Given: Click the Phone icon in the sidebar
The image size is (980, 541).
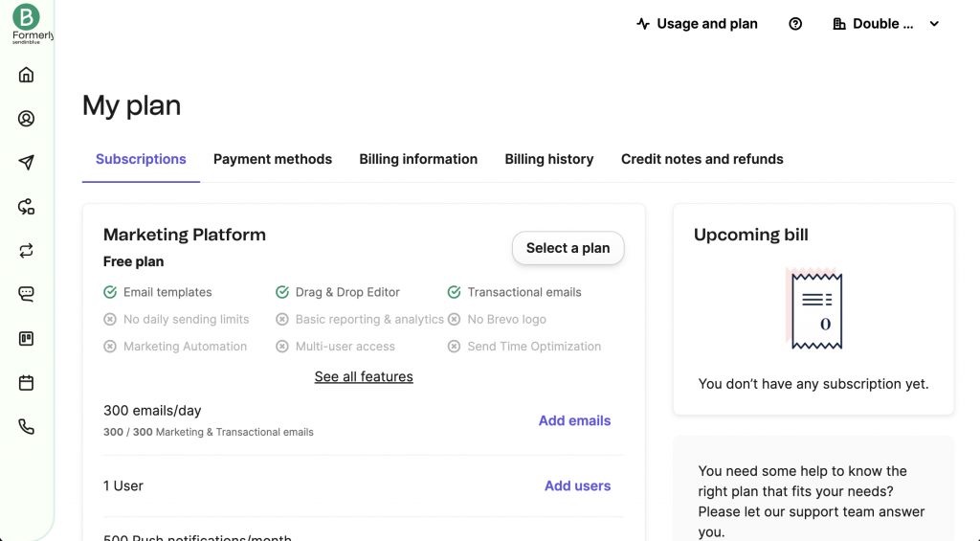Looking at the screenshot, I should [27, 427].
